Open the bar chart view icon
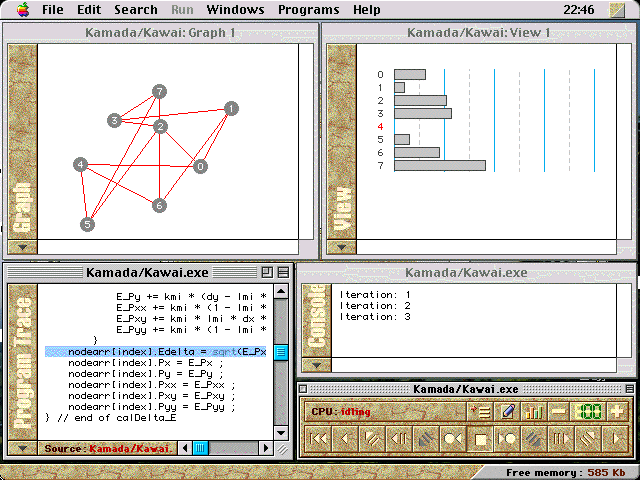640x480 pixels. pyautogui.click(x=534, y=411)
